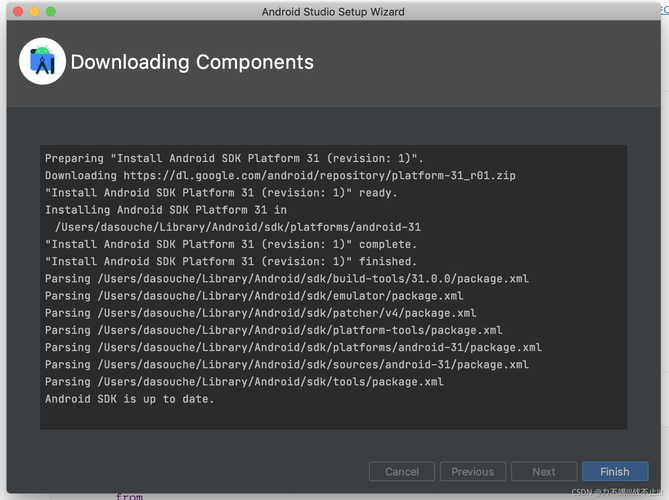Click the Installing Android SDK Platform 31 line
This screenshot has height=500, width=669.
click(166, 210)
